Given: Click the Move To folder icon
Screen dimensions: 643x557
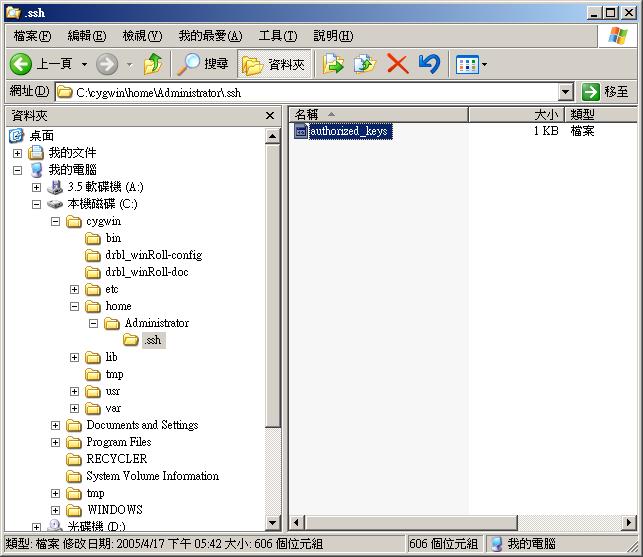Looking at the screenshot, I should click(333, 64).
